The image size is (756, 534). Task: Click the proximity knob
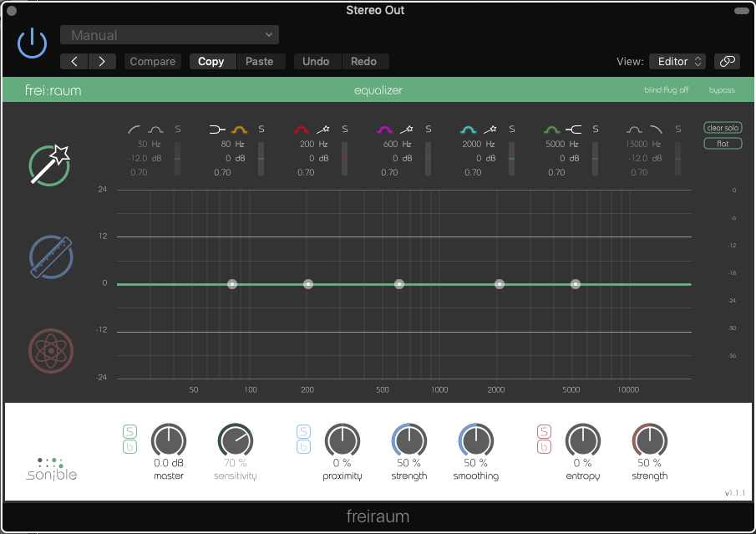pyautogui.click(x=342, y=440)
